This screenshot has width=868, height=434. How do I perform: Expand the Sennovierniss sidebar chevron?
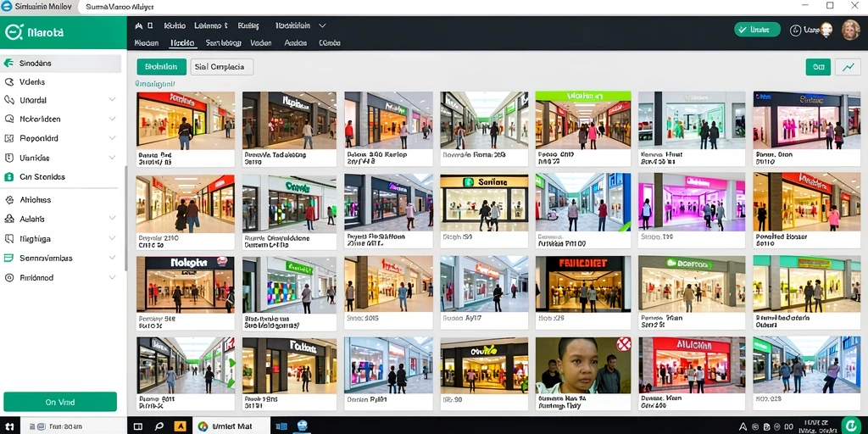click(113, 258)
